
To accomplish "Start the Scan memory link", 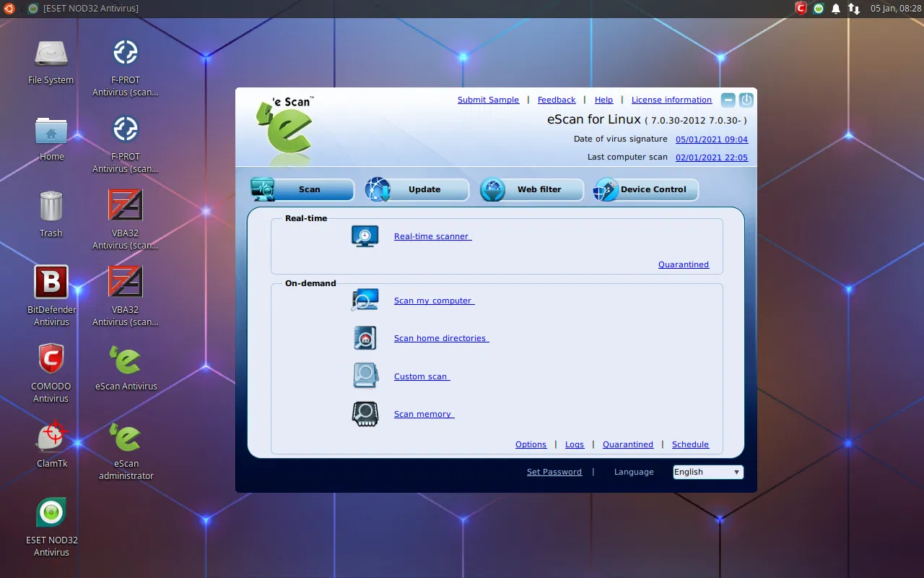I will point(424,414).
